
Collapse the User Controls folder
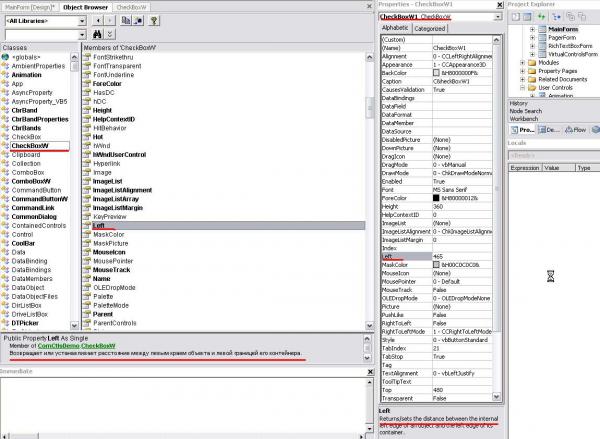[x=522, y=88]
